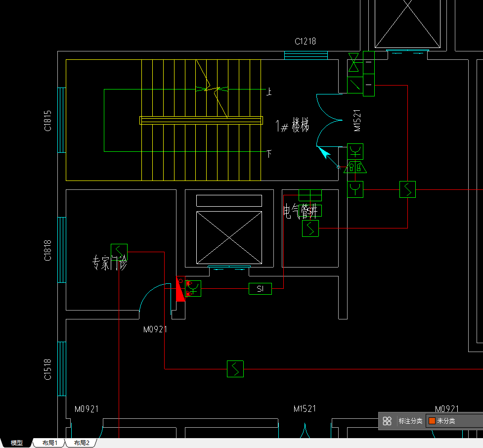The image size is (483, 448).
Task: Switch to the 模型 model tab
Action: pos(17,443)
